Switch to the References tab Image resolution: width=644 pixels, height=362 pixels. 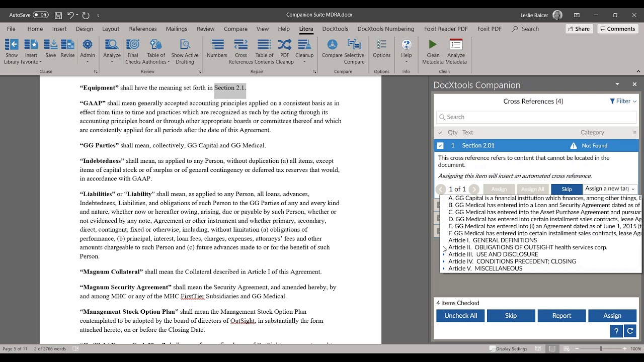(143, 29)
